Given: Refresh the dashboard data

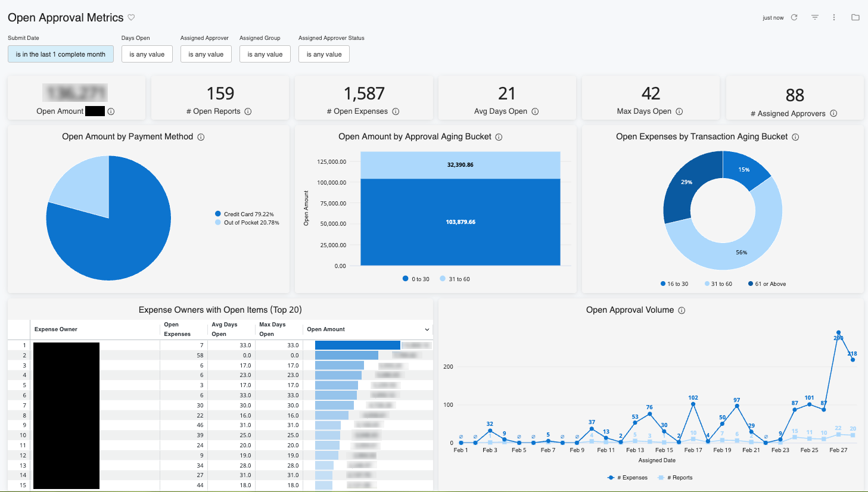Looking at the screenshot, I should coord(794,17).
